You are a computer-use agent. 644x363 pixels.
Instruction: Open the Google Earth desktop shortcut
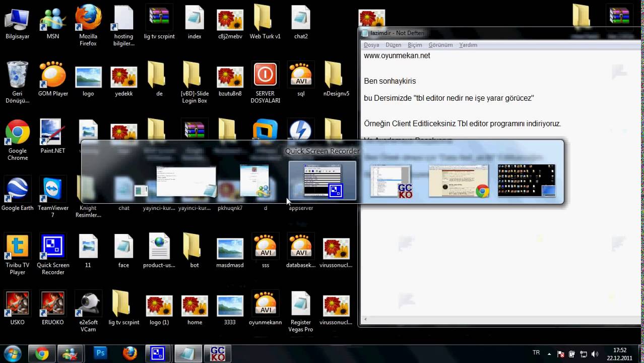pyautogui.click(x=17, y=194)
